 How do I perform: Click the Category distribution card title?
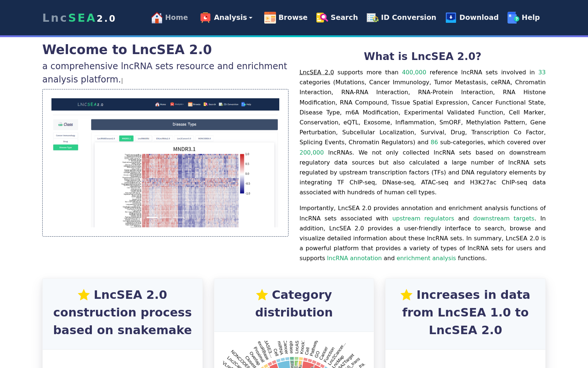click(x=294, y=304)
